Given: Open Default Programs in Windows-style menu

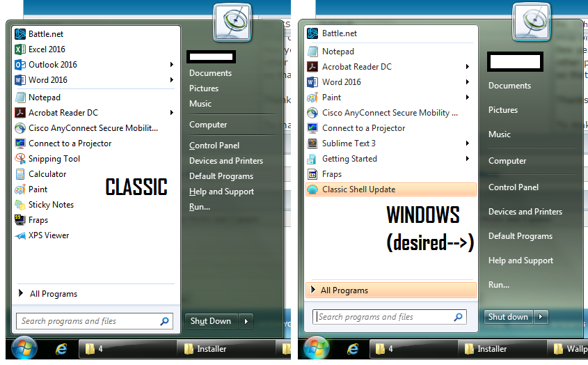Looking at the screenshot, I should tap(520, 236).
